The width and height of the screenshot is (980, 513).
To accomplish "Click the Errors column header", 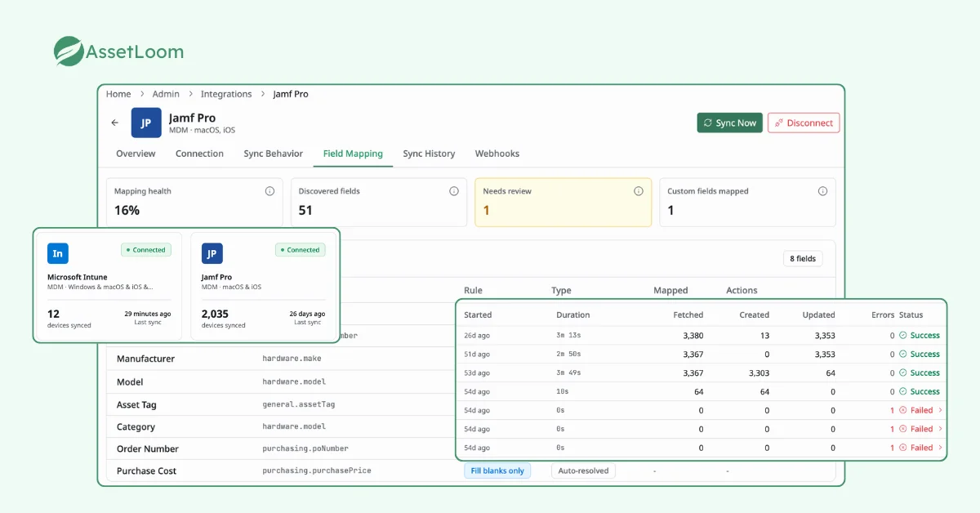I will coord(883,314).
